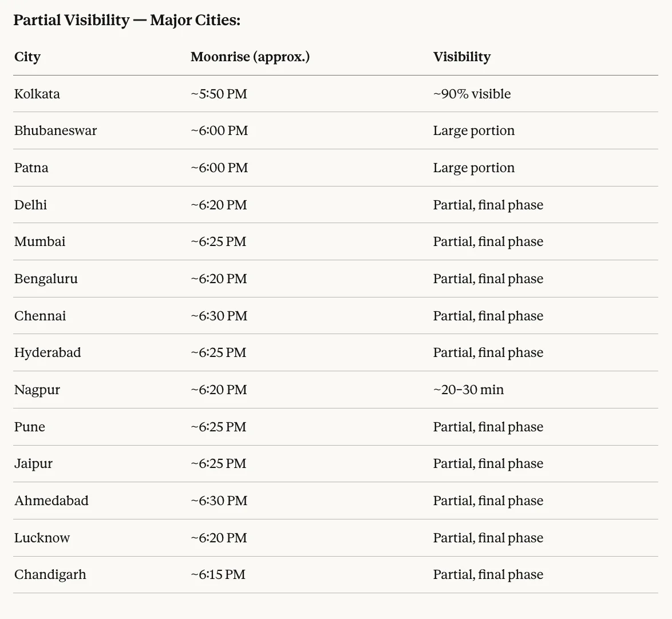Select the Kolkata city cell
This screenshot has height=619, width=672.
point(37,94)
